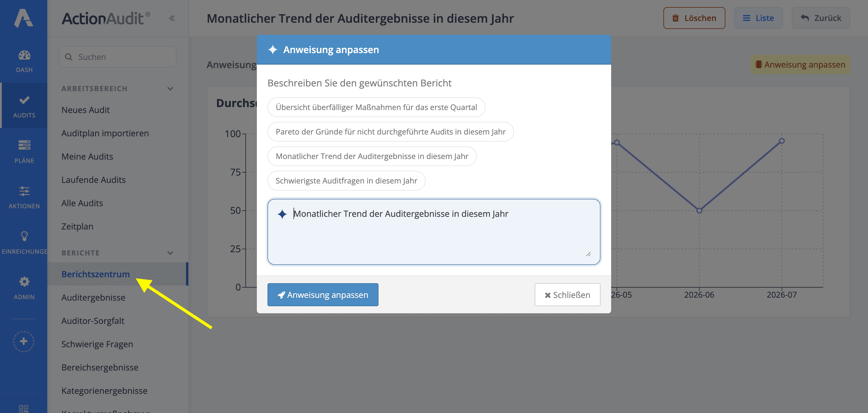
Task: Click the Zurück button
Action: point(820,18)
